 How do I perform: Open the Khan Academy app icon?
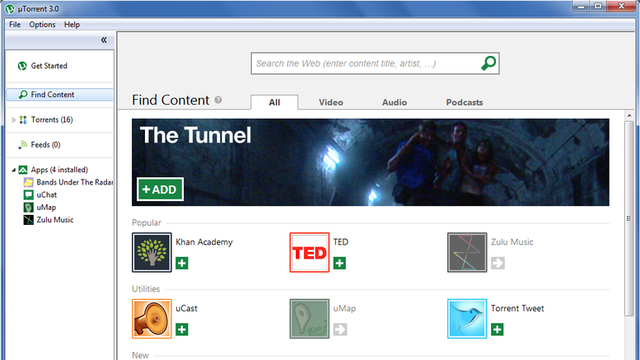[x=152, y=252]
